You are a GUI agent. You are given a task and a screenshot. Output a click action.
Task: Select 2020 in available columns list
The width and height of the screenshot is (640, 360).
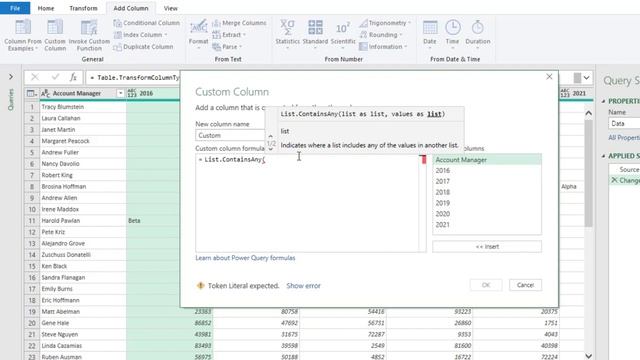click(x=487, y=214)
